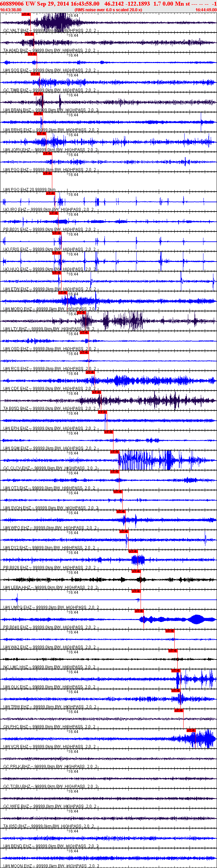Click the red pick flag on CN PHC trace

[179, 710]
